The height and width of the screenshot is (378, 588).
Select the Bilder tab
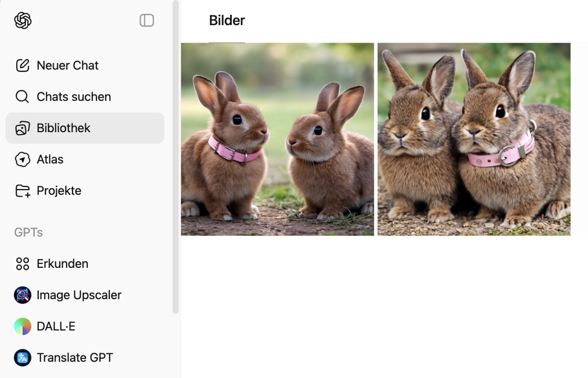(227, 21)
